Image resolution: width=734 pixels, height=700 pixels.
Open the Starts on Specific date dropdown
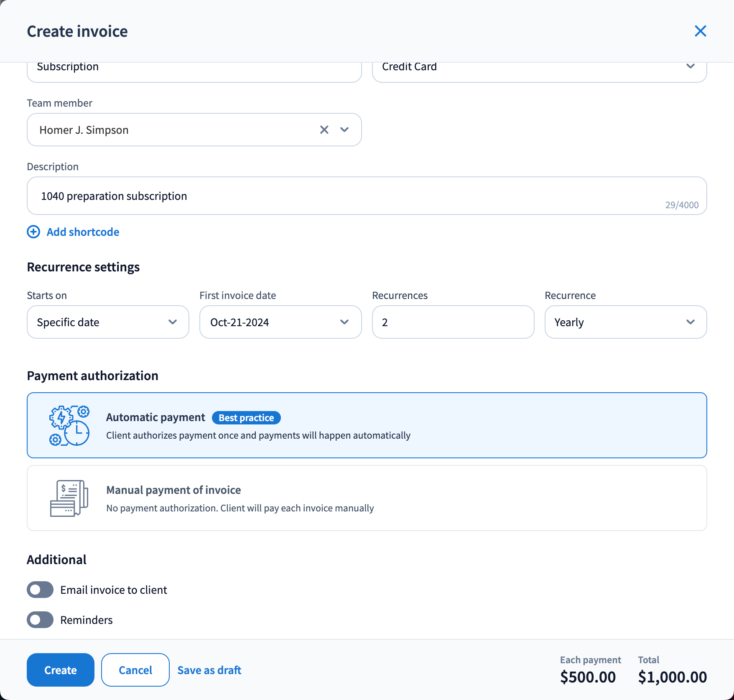click(x=108, y=322)
